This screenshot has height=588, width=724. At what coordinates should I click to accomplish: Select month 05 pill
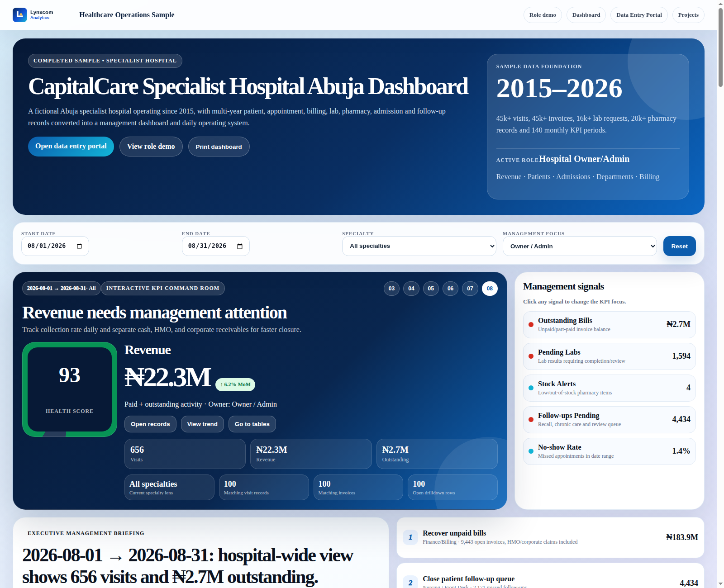tap(431, 289)
